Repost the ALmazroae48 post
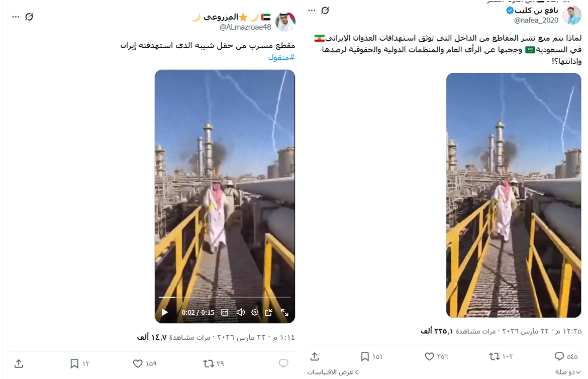The image size is (588, 379). tap(208, 363)
